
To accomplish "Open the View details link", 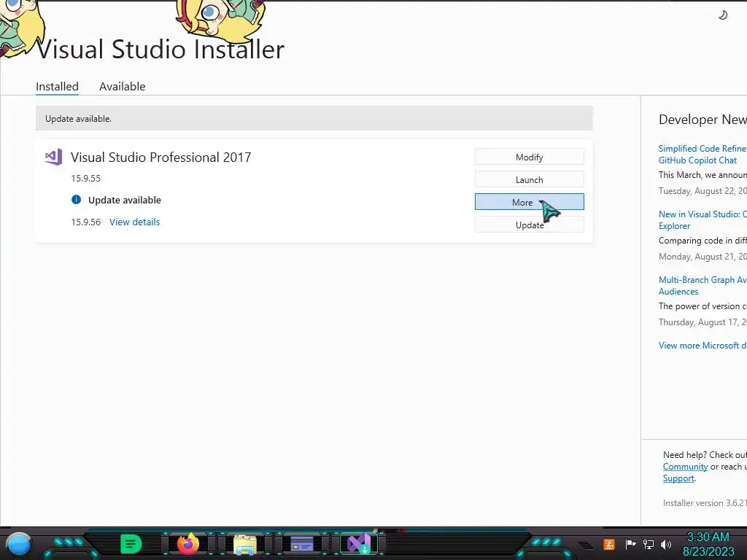I will 135,222.
